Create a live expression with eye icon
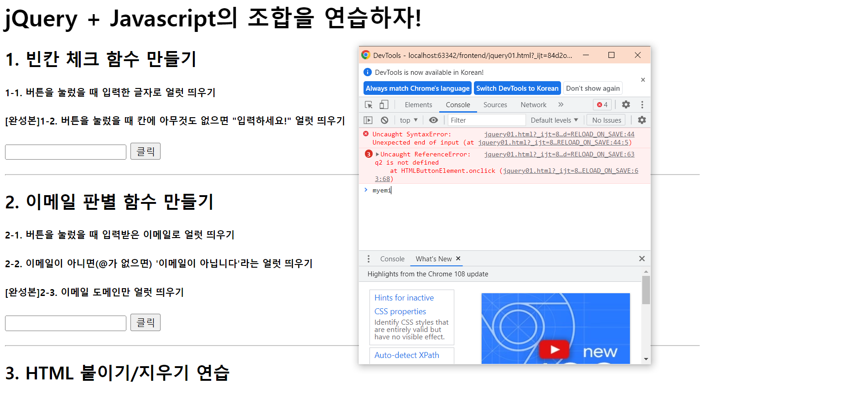868x394 pixels. (433, 120)
